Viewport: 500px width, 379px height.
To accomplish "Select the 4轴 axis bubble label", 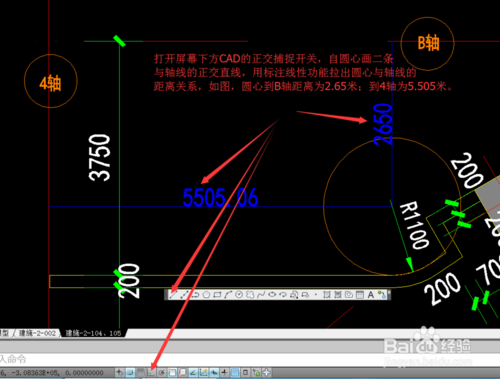I will (x=50, y=83).
